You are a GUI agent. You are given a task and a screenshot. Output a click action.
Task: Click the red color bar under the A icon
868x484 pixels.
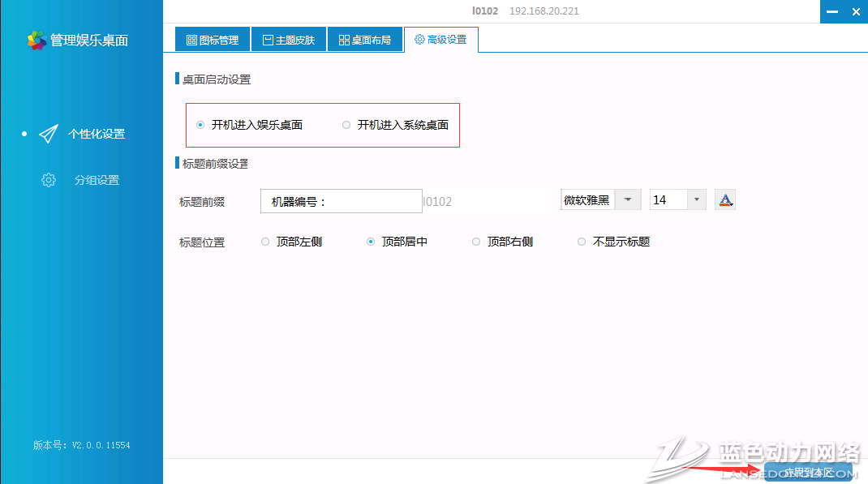[x=724, y=204]
